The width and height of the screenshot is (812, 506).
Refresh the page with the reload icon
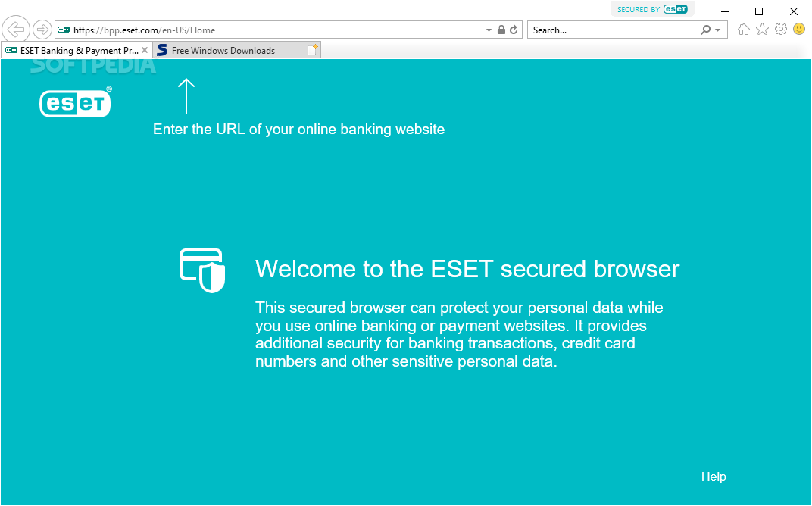[514, 30]
